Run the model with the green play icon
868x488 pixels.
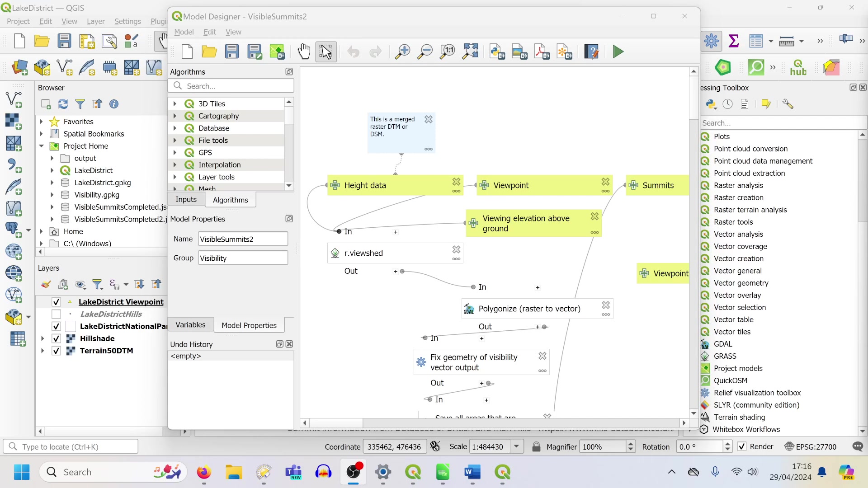coord(618,52)
